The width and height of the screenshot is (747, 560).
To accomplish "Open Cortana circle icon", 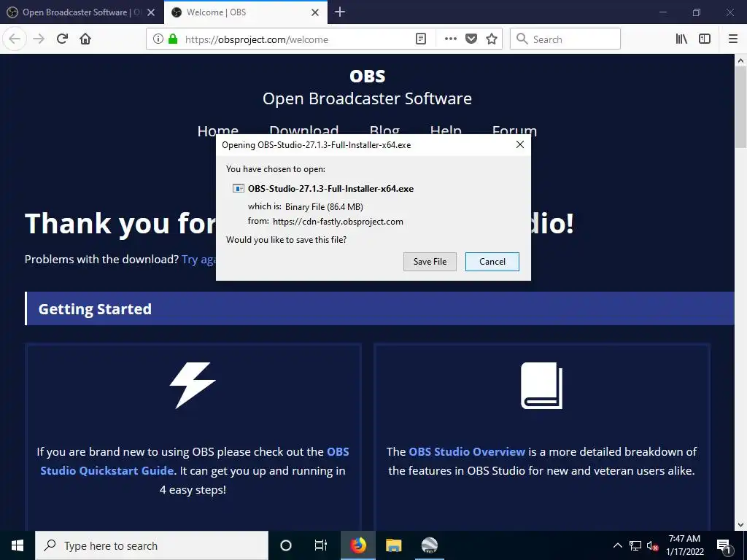I will coord(286,545).
